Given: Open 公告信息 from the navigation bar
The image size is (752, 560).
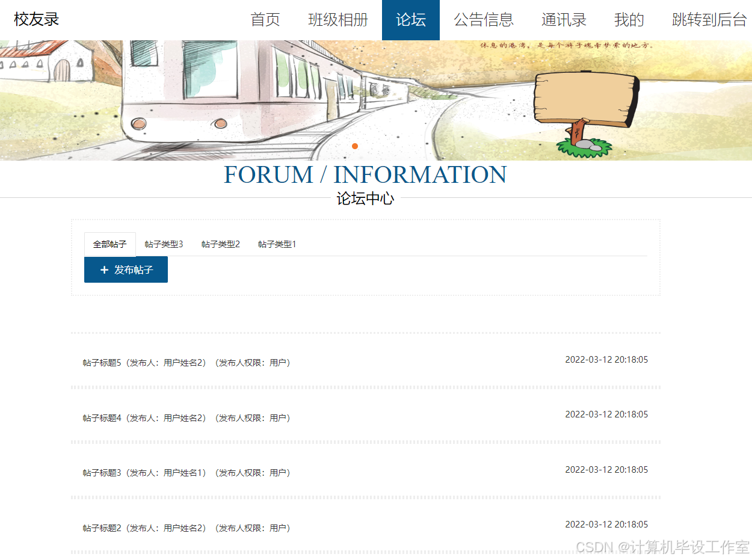Looking at the screenshot, I should pos(484,20).
